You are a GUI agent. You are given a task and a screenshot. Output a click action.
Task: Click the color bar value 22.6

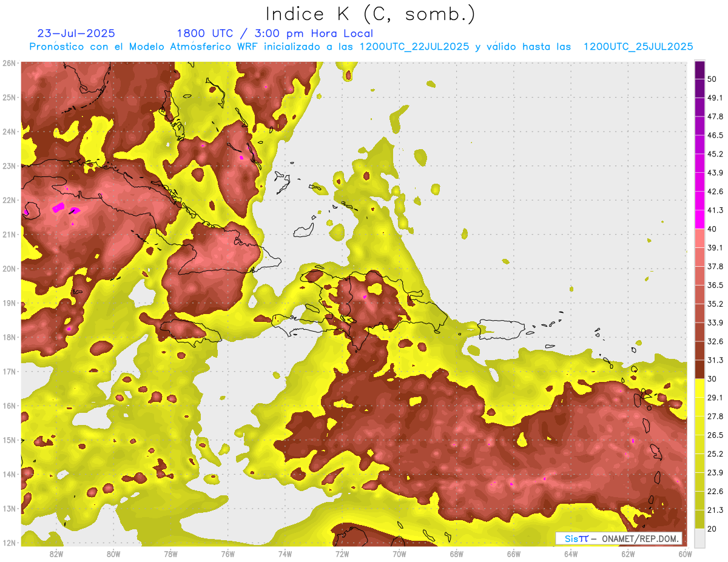(x=716, y=492)
